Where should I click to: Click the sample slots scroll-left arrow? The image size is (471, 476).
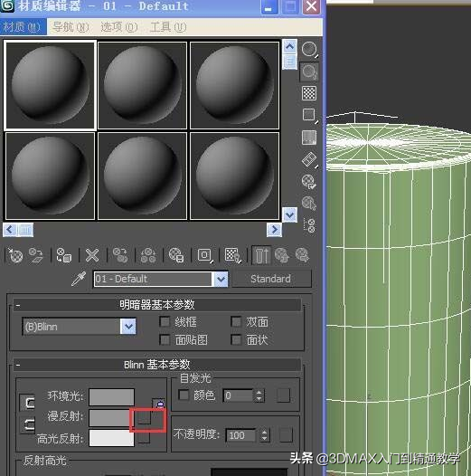[9, 230]
